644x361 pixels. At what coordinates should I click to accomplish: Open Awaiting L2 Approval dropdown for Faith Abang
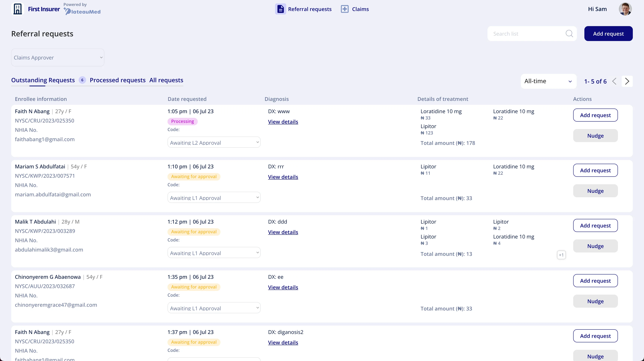214,142
